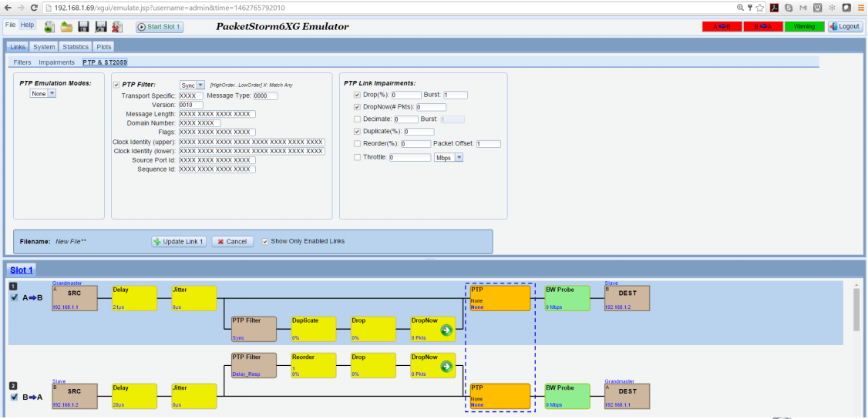Click the Start Slot 1 button

coord(160,27)
